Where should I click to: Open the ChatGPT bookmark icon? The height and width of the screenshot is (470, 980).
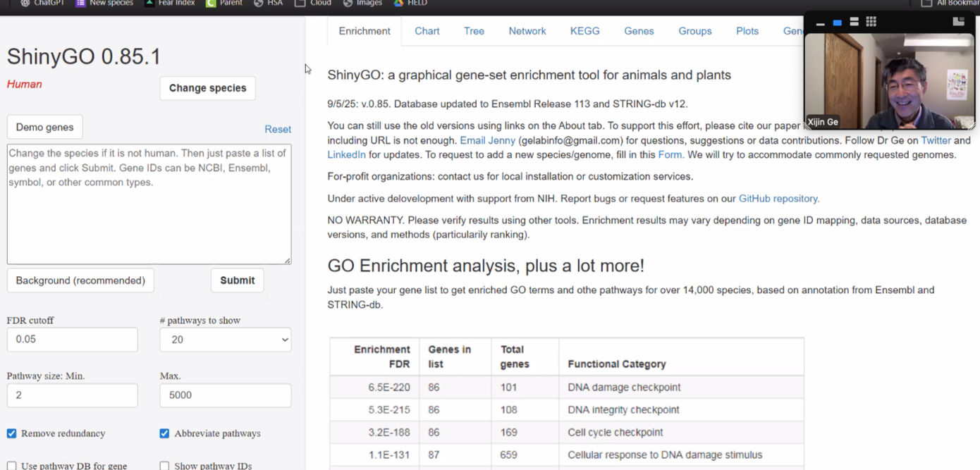coord(25,3)
